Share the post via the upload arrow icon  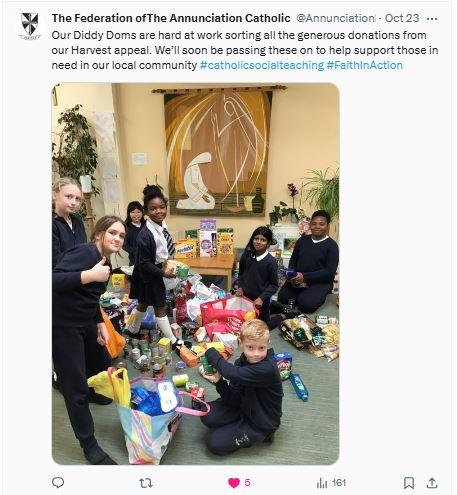432,483
